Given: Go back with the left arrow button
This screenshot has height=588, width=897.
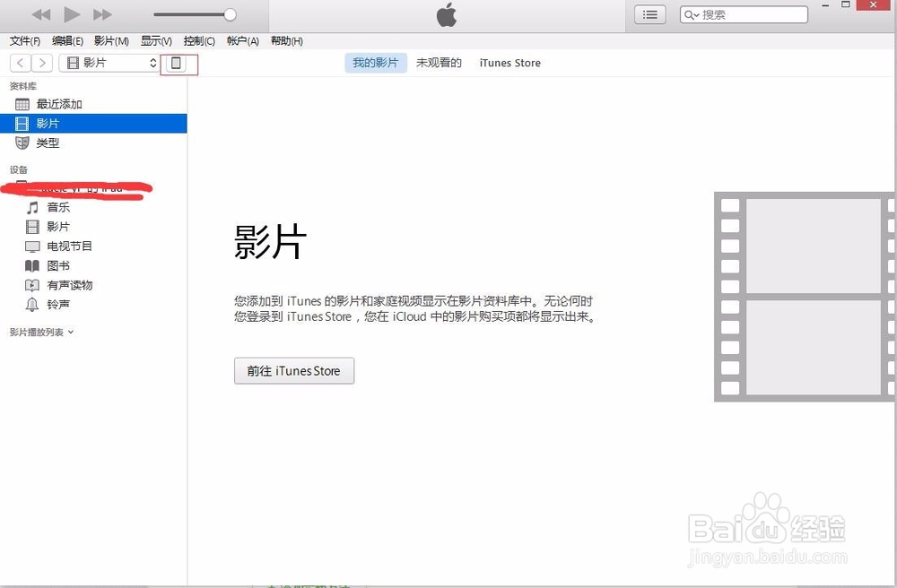Looking at the screenshot, I should tap(21, 63).
